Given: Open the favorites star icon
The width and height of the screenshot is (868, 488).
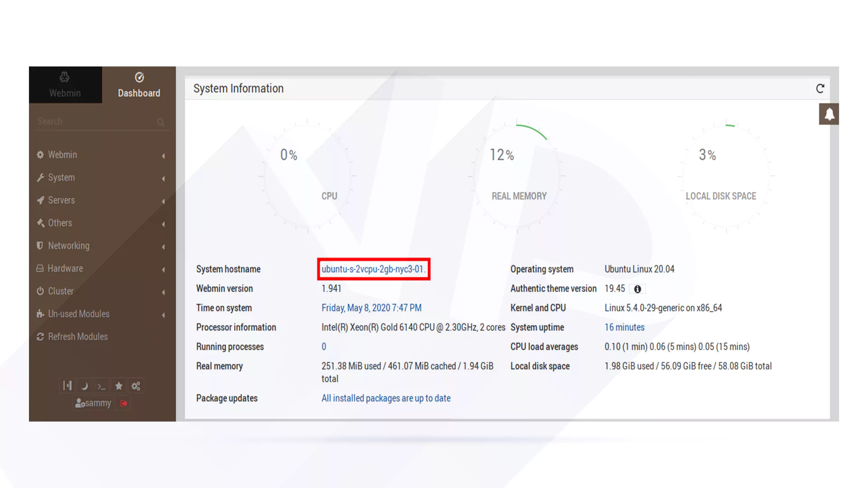Looking at the screenshot, I should (119, 386).
